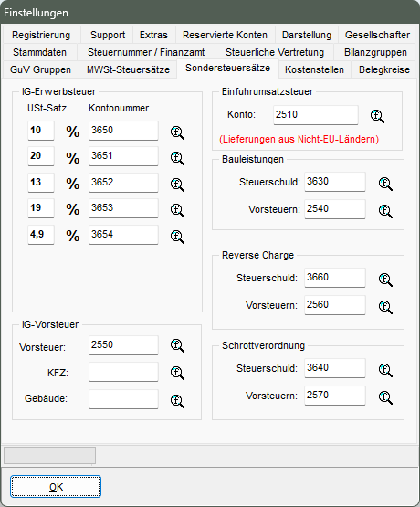Edit Bauleistungen Vorsteuern field 2540
420x507 pixels.
[x=335, y=209]
